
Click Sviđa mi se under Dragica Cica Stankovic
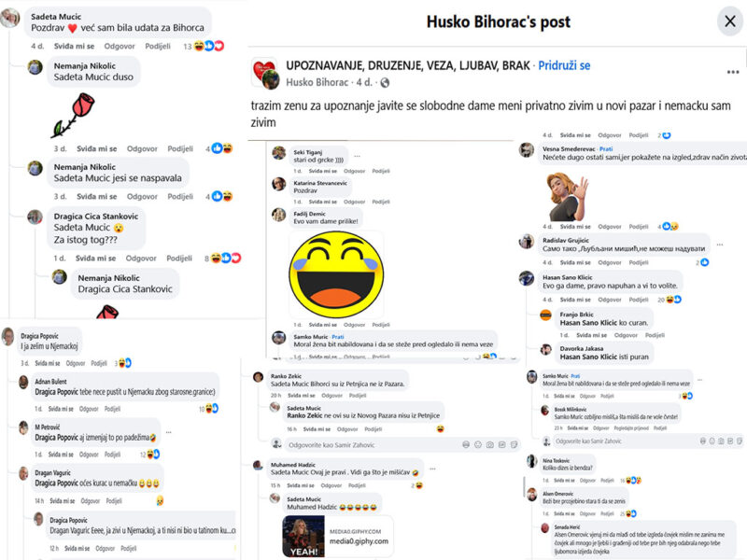pos(95,259)
